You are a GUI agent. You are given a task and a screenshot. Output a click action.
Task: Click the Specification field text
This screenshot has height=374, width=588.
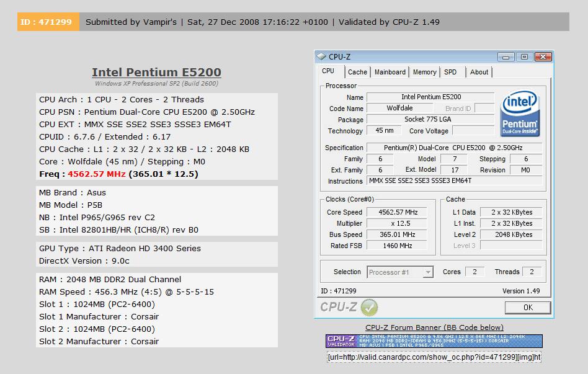tap(454, 148)
